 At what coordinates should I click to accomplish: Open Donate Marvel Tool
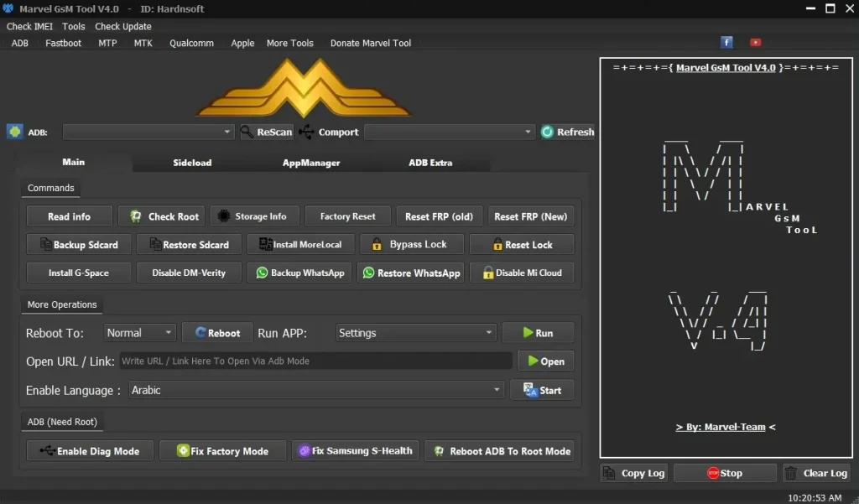370,43
